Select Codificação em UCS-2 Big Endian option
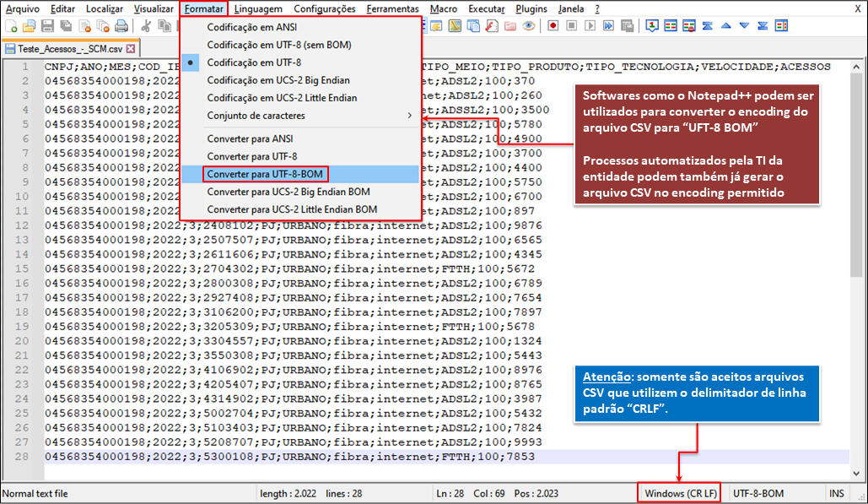 278,80
